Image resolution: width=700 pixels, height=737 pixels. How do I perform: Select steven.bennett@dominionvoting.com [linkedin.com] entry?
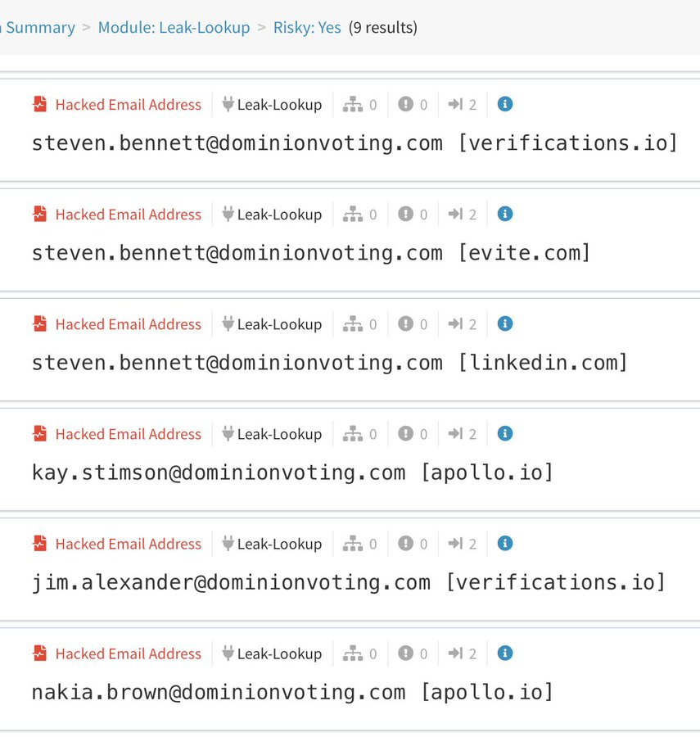(330, 363)
